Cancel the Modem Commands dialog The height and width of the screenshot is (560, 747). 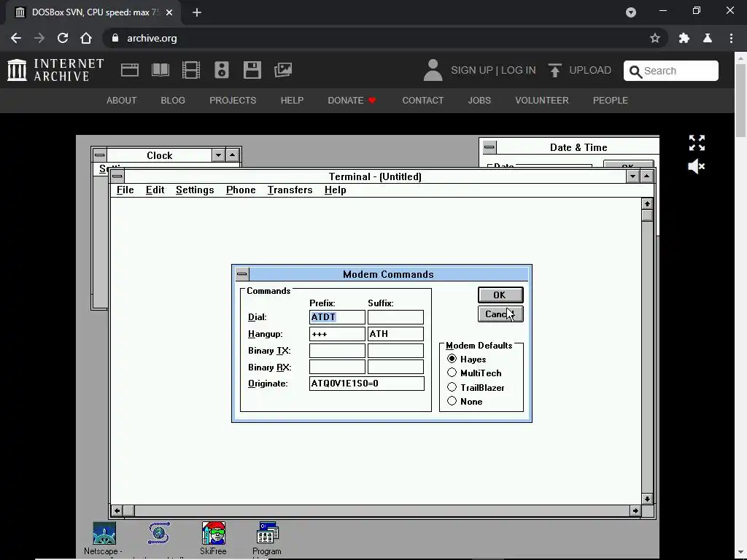(500, 314)
